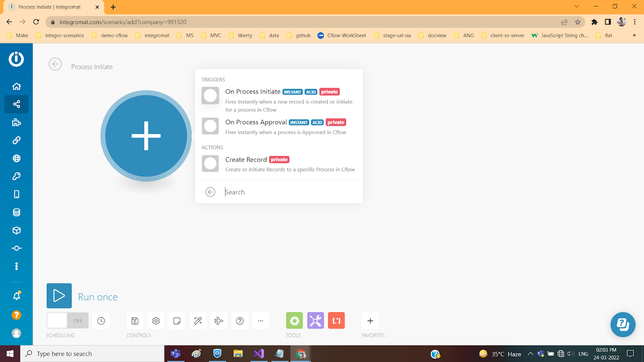Viewport: 644px width, 362px height.
Task: Open the live chat support bubble
Action: (x=623, y=325)
